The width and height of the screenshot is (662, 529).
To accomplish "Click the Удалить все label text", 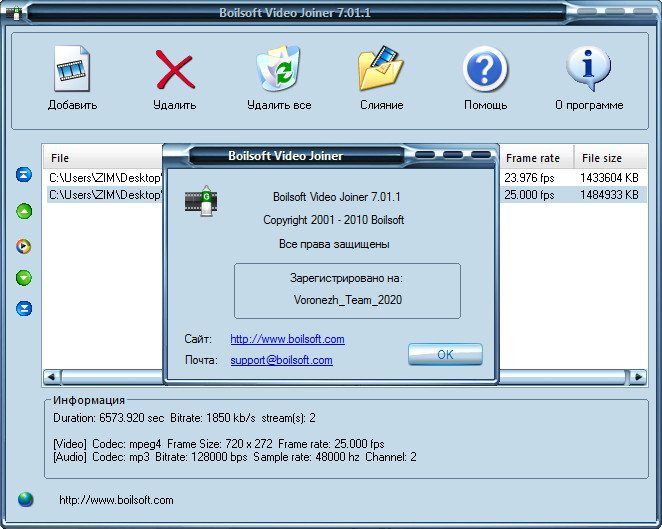I will pyautogui.click(x=279, y=105).
